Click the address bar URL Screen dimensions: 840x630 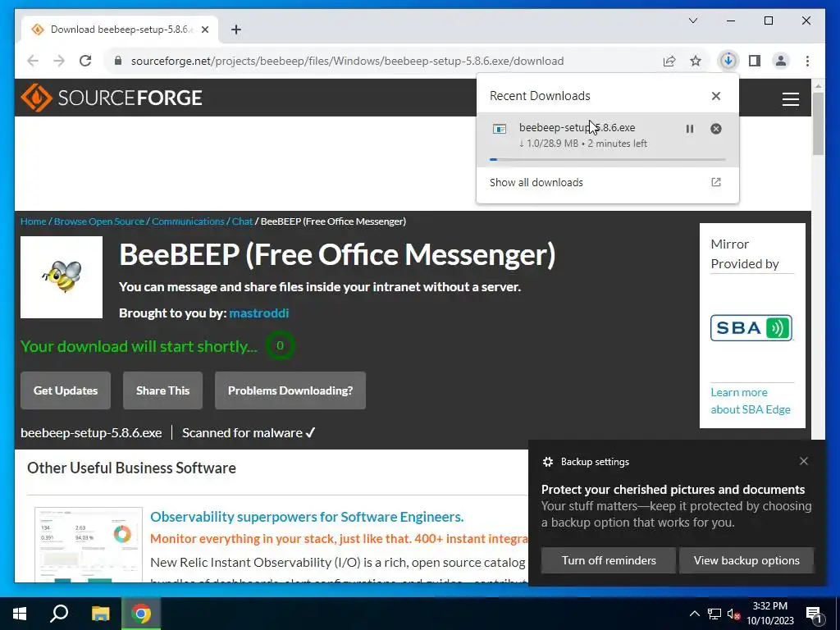347,61
